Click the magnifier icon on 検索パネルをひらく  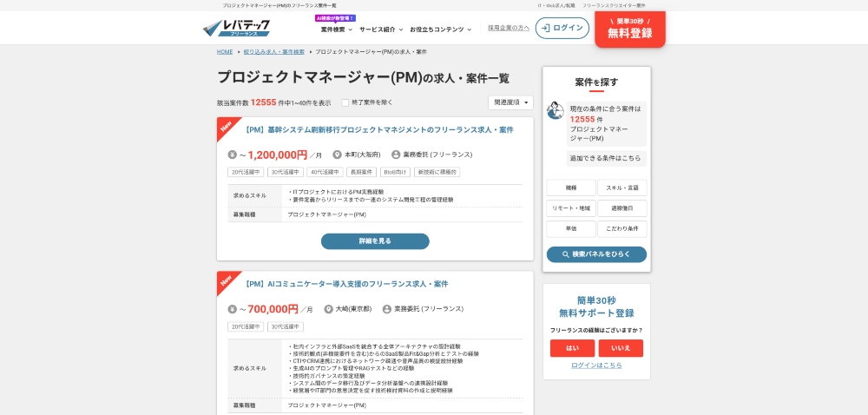(566, 254)
